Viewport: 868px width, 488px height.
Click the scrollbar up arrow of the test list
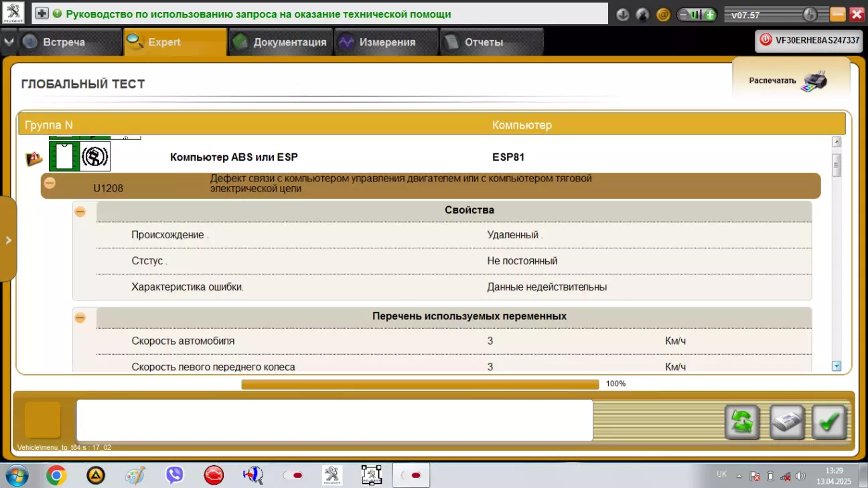point(836,142)
